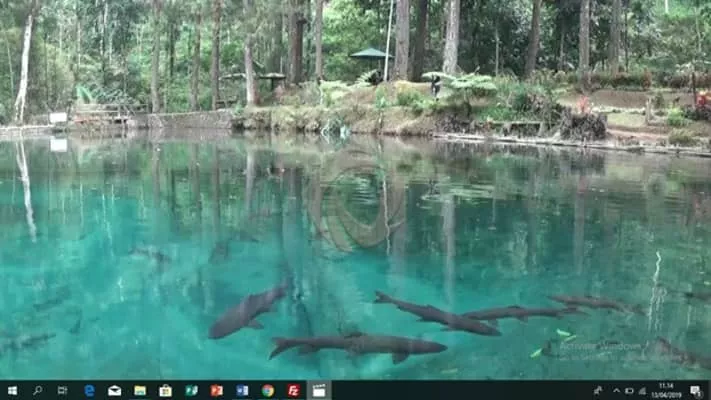Open the clock showing 11.14

666,390
